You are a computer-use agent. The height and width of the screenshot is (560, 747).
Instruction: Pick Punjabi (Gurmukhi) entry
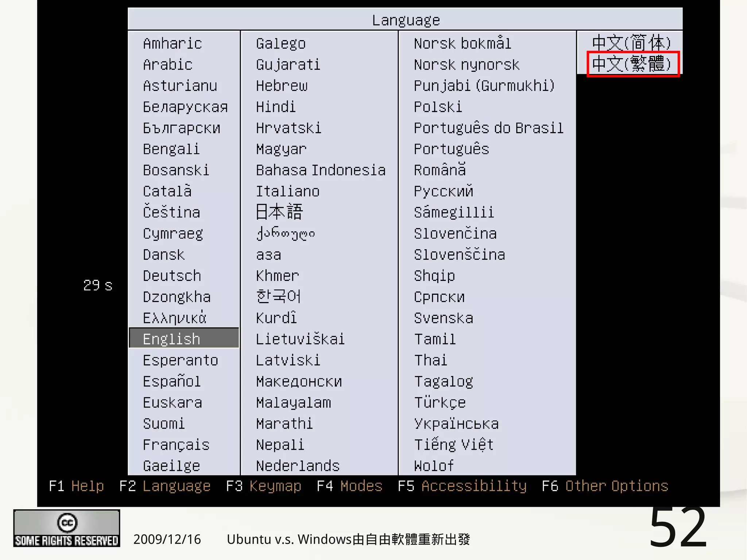(484, 86)
